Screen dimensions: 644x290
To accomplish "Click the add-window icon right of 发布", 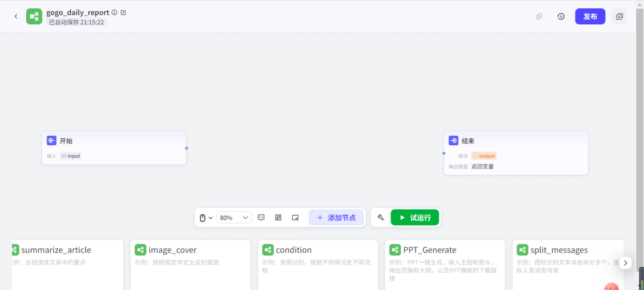I will click(x=620, y=17).
